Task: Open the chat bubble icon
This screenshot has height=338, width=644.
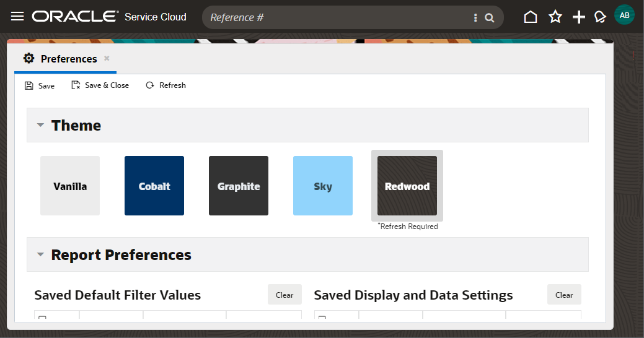Action: [x=599, y=17]
